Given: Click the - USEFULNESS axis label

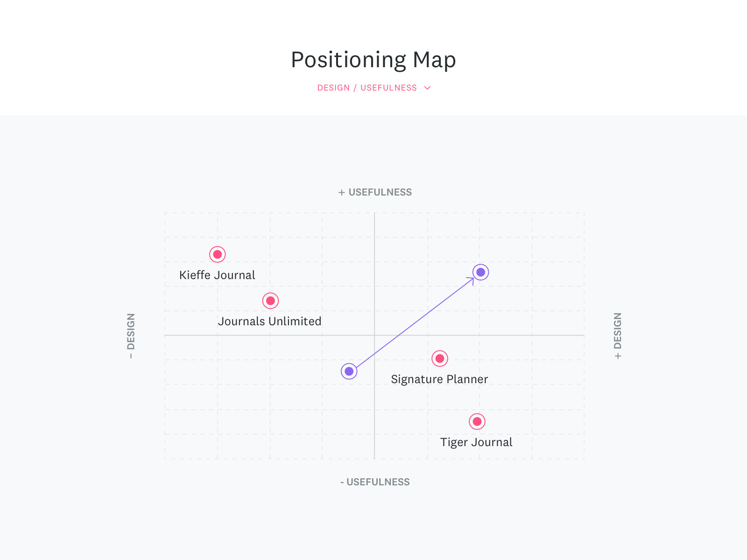Looking at the screenshot, I should pyautogui.click(x=375, y=482).
